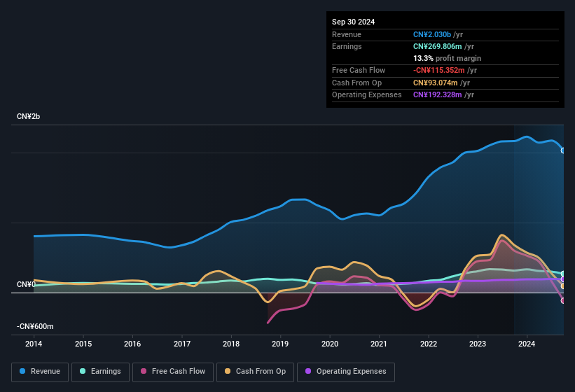Image resolution: width=575 pixels, height=392 pixels.
Task: Click the Free Cash Flow label in tooltip
Action: point(359,70)
